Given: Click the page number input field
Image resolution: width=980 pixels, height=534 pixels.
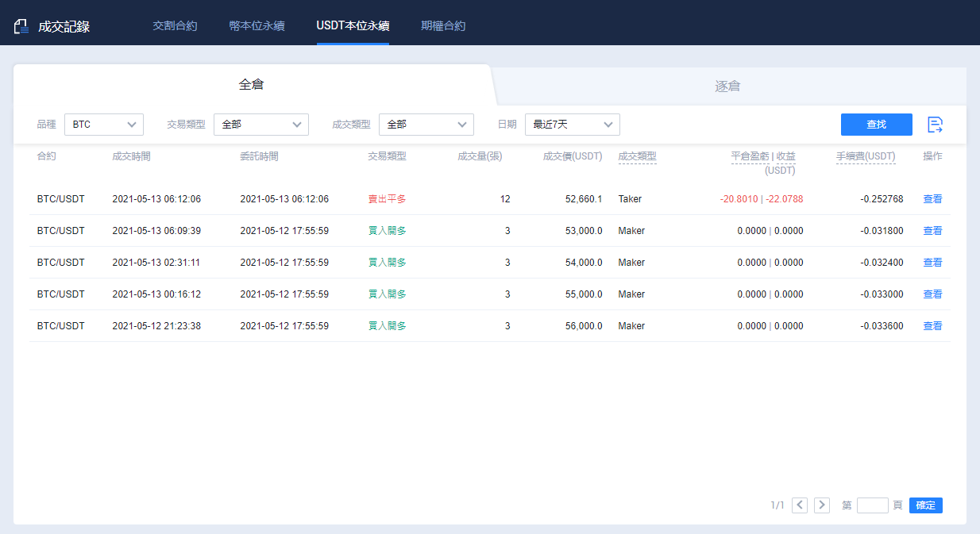Looking at the screenshot, I should [873, 505].
